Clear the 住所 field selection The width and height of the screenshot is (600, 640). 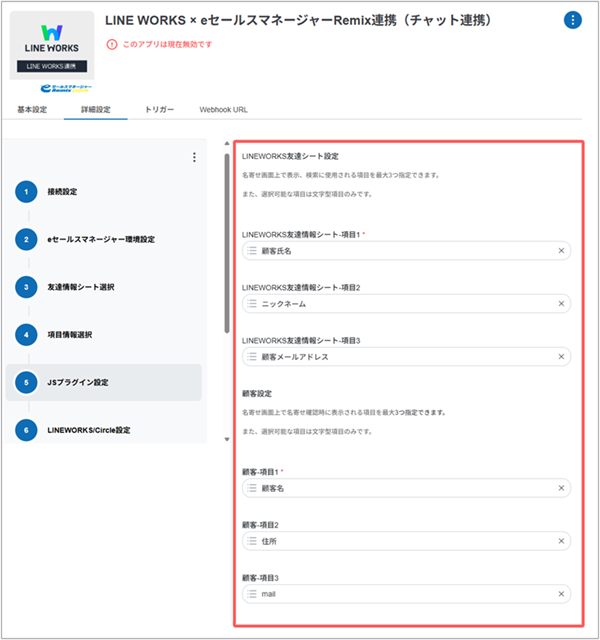561,541
